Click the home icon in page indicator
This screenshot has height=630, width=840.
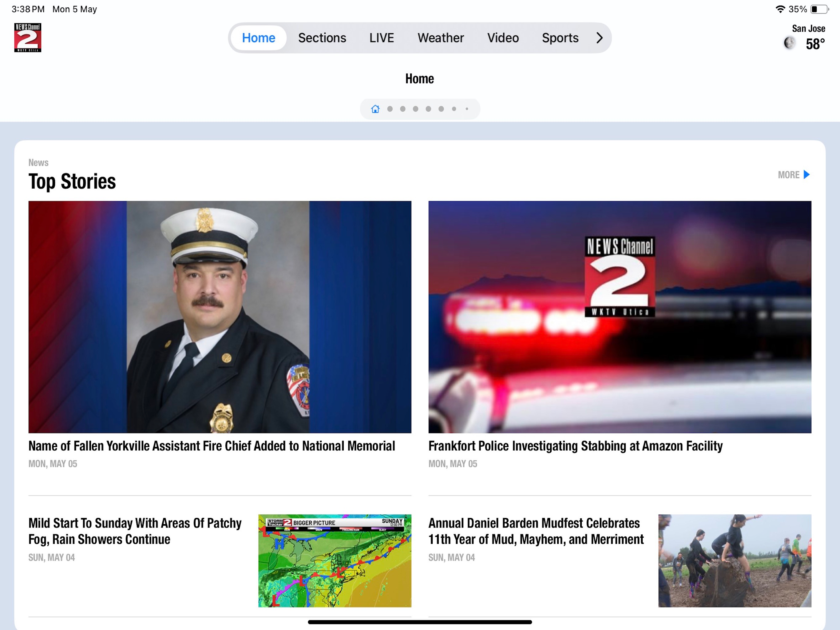(x=375, y=109)
